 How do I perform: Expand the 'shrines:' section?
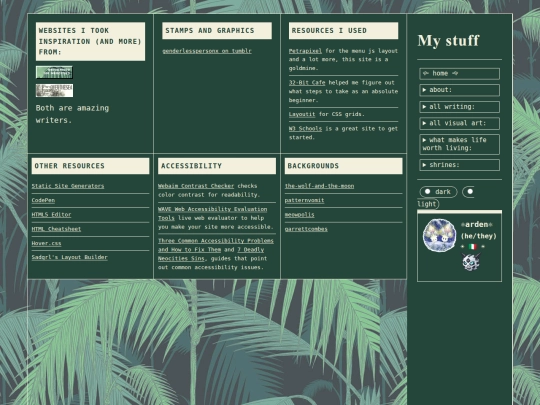click(459, 165)
